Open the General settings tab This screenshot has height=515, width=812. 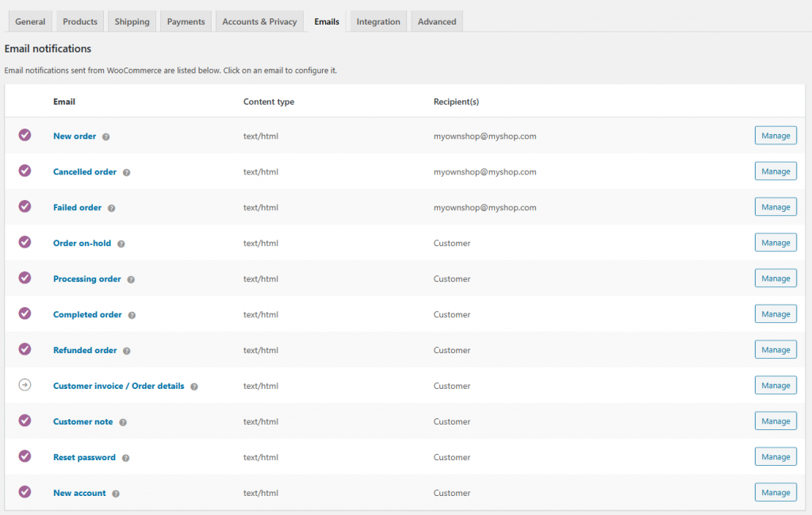(x=30, y=21)
